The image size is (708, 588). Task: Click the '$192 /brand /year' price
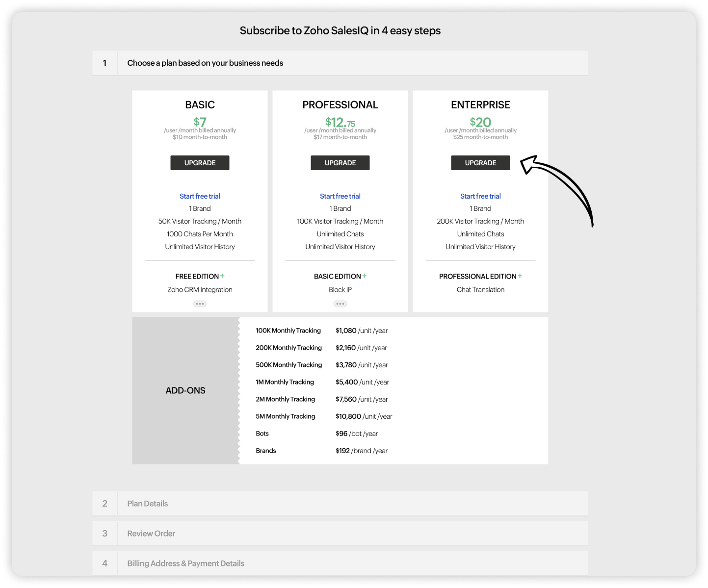(x=362, y=451)
